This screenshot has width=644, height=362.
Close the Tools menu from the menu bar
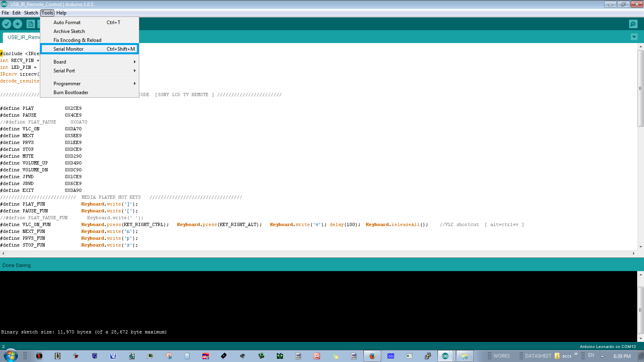click(x=47, y=13)
